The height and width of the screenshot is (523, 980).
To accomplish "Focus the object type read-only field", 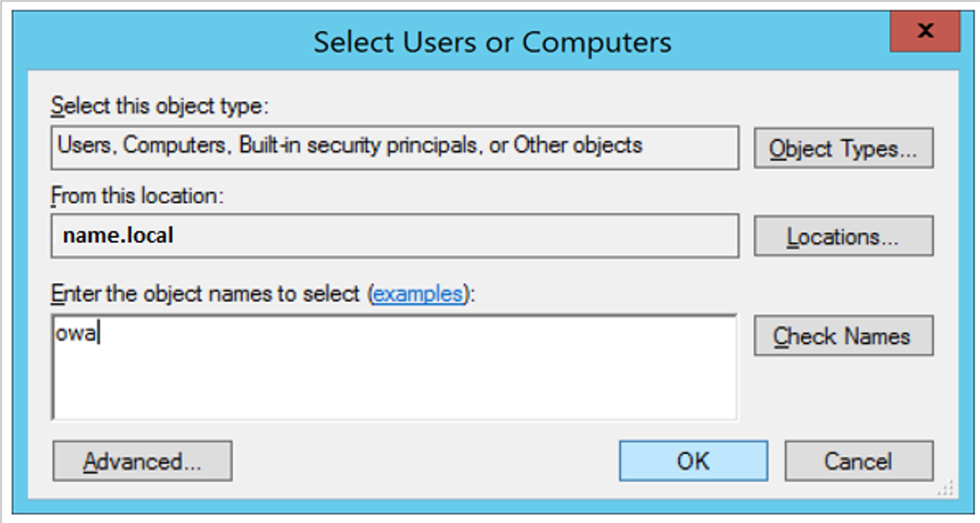I will pos(394,147).
